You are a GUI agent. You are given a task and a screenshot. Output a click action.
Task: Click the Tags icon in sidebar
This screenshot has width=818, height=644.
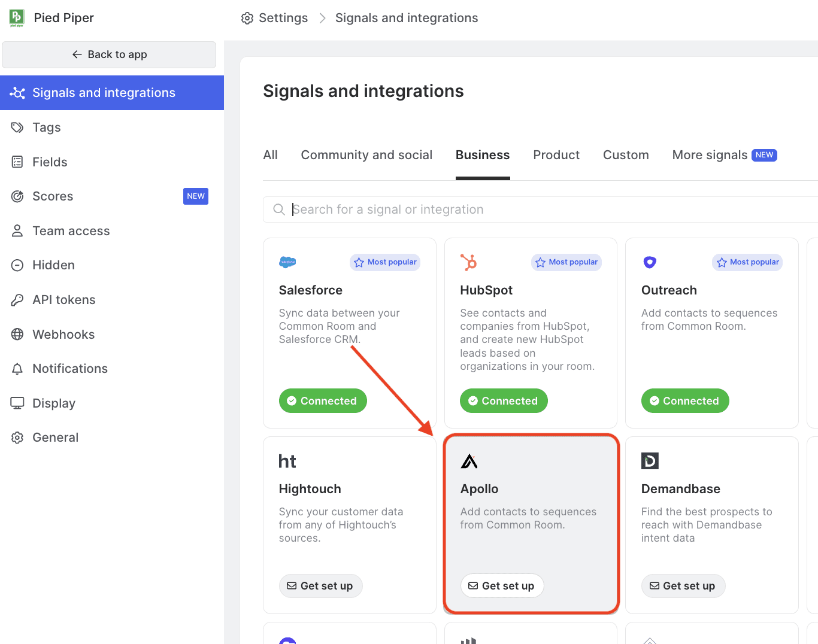tap(17, 127)
